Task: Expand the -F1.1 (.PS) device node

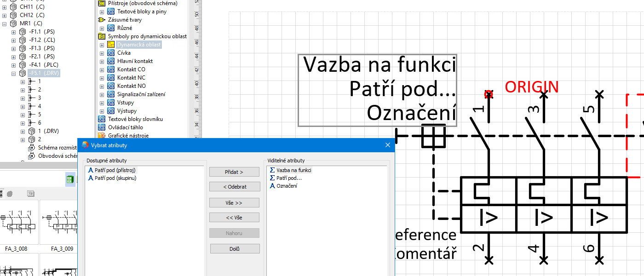Action: click(x=13, y=32)
